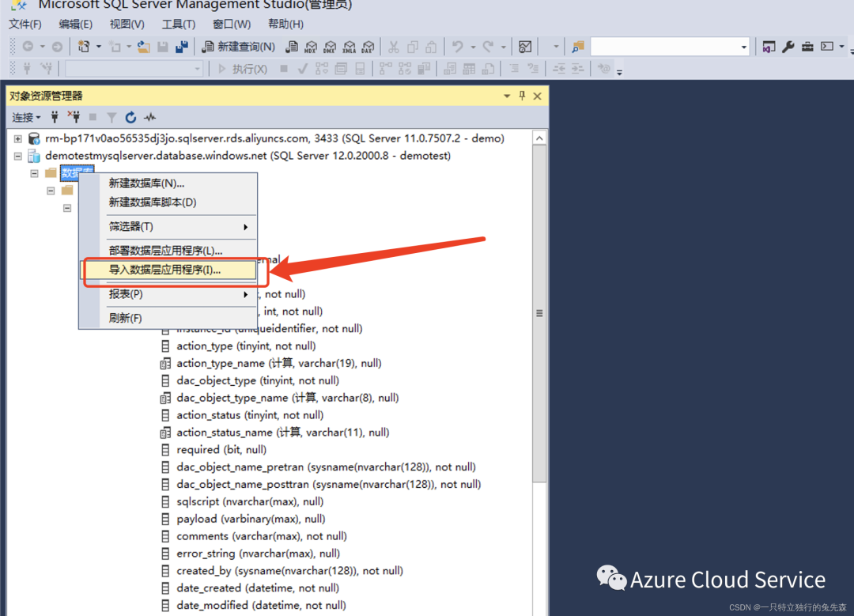Screen dimensions: 854x616
Task: Open a new DMX query
Action: [330, 47]
